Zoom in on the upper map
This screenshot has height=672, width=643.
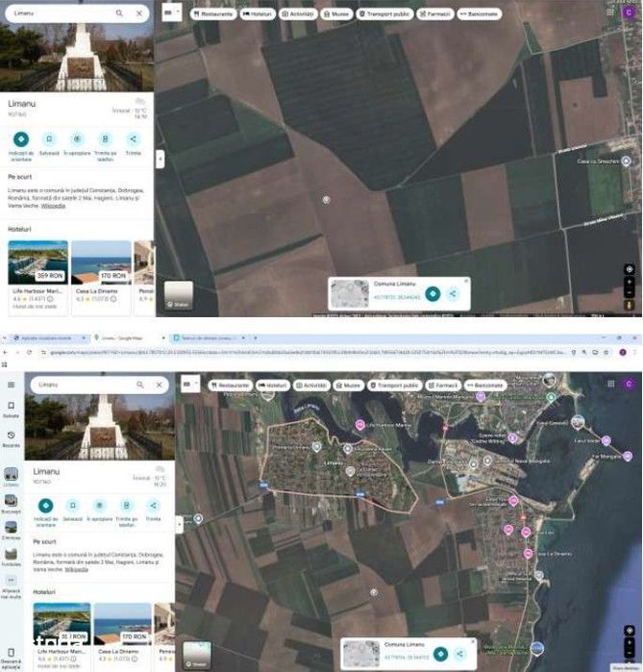[x=630, y=282]
